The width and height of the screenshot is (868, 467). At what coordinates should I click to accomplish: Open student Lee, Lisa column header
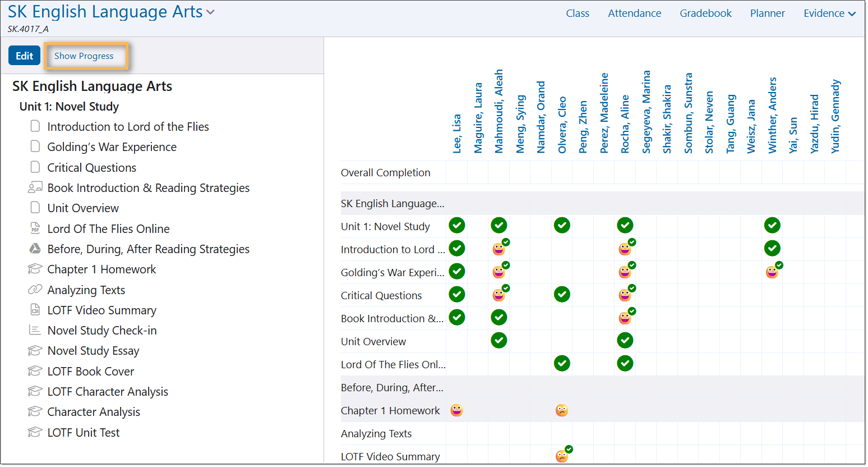(x=457, y=134)
